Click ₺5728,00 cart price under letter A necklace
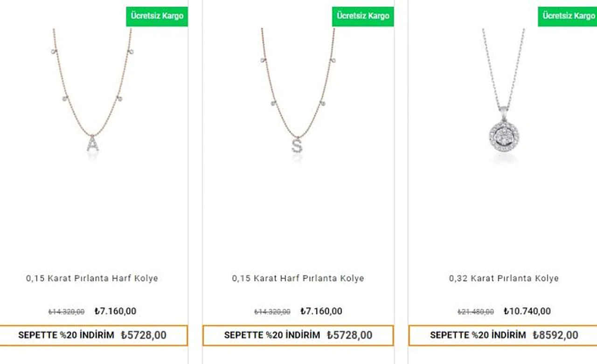Screen dimensions: 597x364 [143, 335]
